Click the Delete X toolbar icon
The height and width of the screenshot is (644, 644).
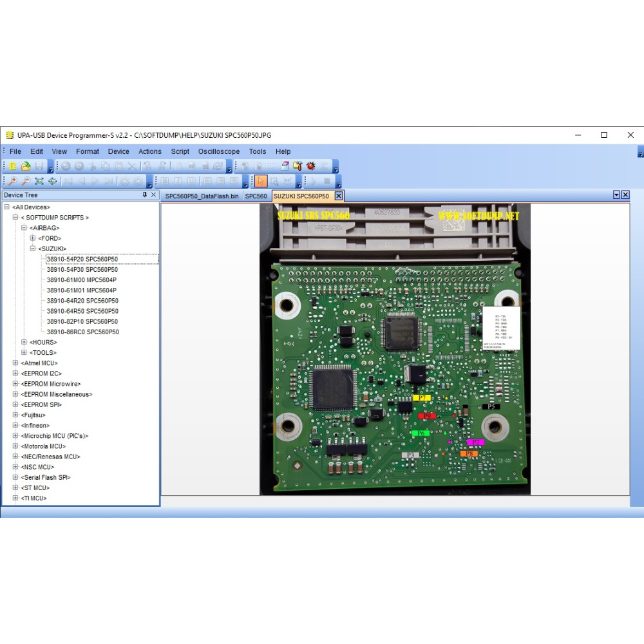click(x=132, y=166)
